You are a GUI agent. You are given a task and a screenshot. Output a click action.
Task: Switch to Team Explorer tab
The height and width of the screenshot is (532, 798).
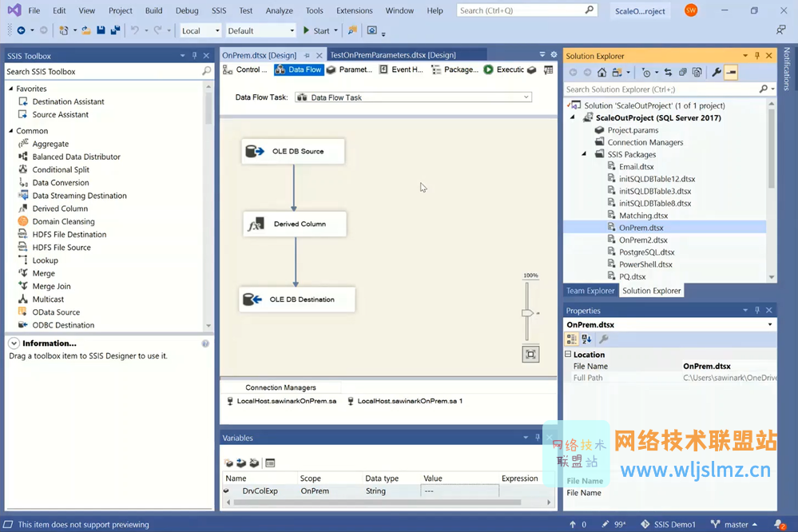590,291
